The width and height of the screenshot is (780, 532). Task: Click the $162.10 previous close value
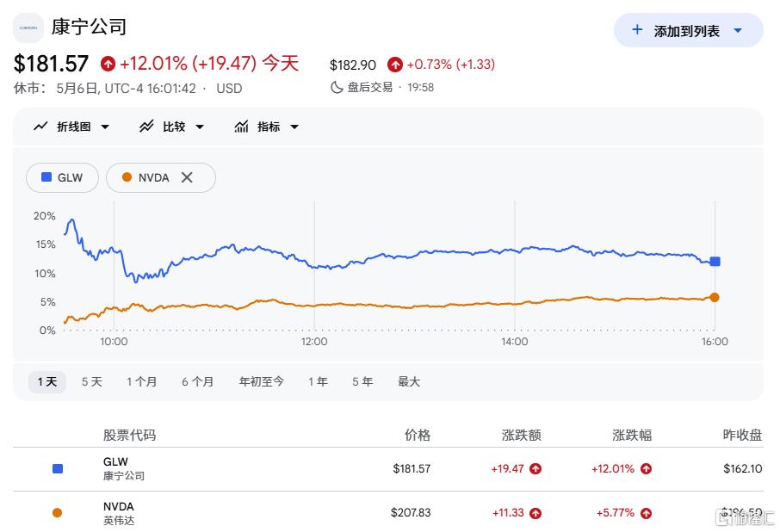coord(743,468)
